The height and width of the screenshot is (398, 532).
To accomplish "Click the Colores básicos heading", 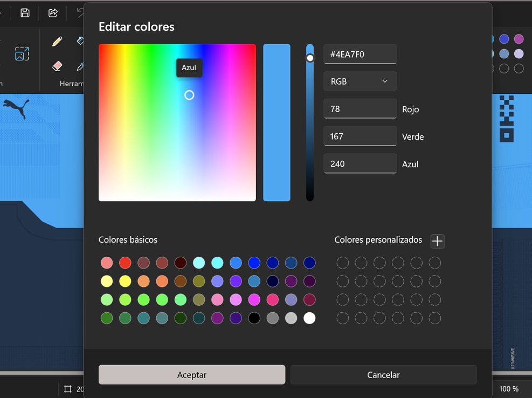I will point(128,240).
